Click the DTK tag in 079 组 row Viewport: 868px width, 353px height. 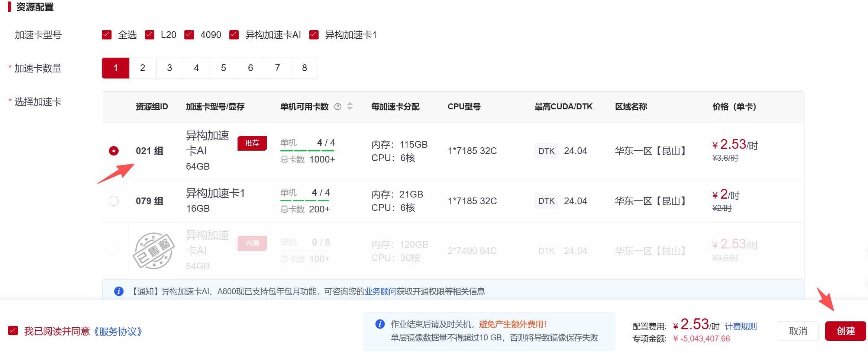546,201
